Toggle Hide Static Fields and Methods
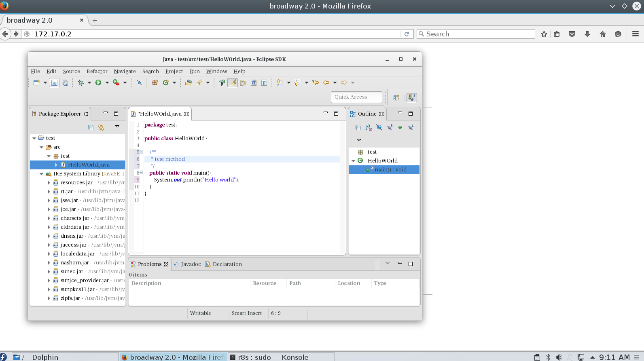Screen dimensions: 644x361 [390, 127]
